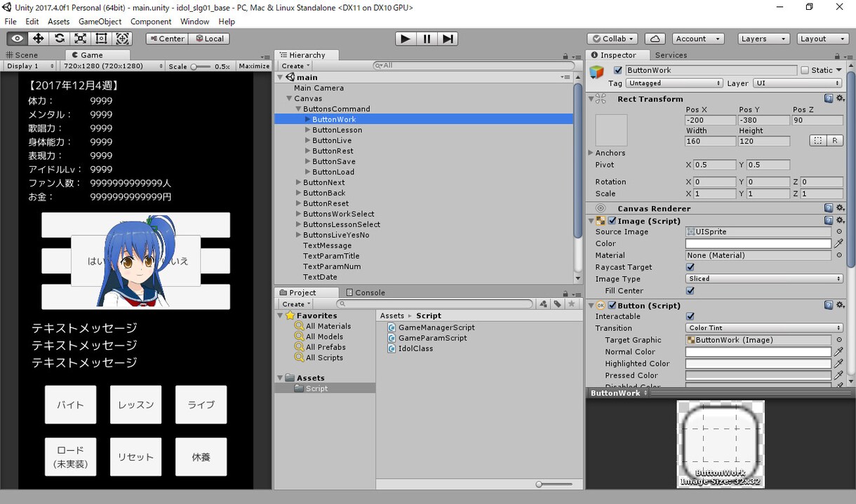This screenshot has height=504, width=856.
Task: Click the Collab button
Action: coord(613,39)
